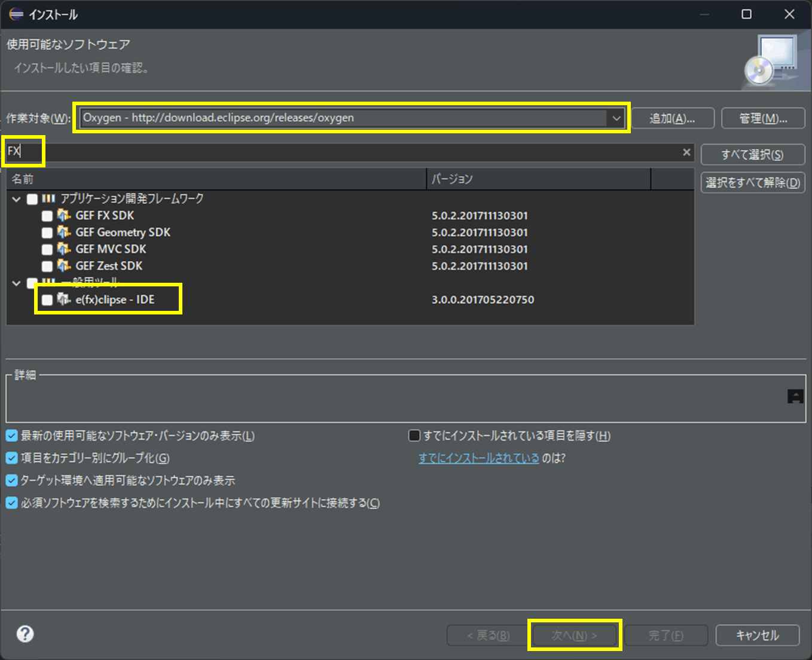Click the 管理(M)... button
This screenshot has width=812, height=660.
[x=763, y=118]
